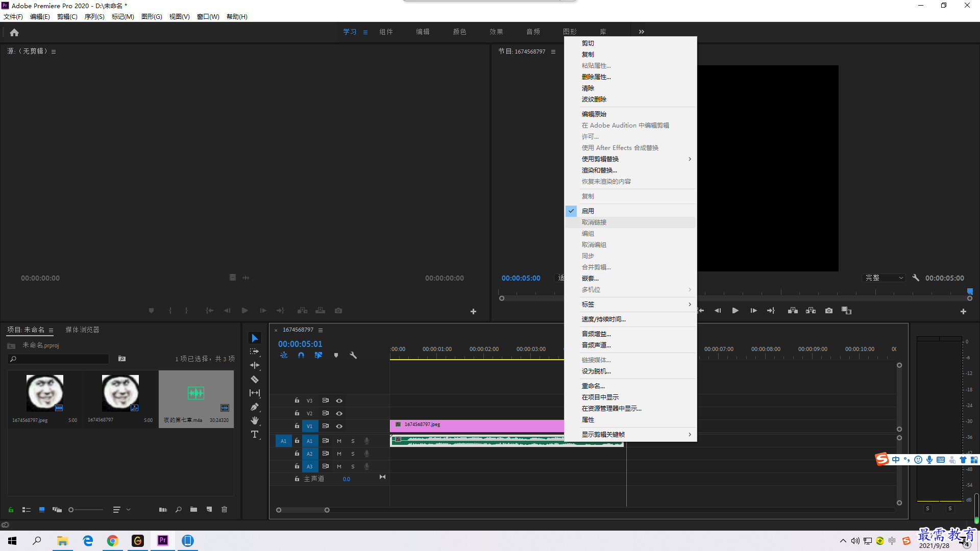Select the Hand tool
The image size is (980, 551).
[255, 420]
